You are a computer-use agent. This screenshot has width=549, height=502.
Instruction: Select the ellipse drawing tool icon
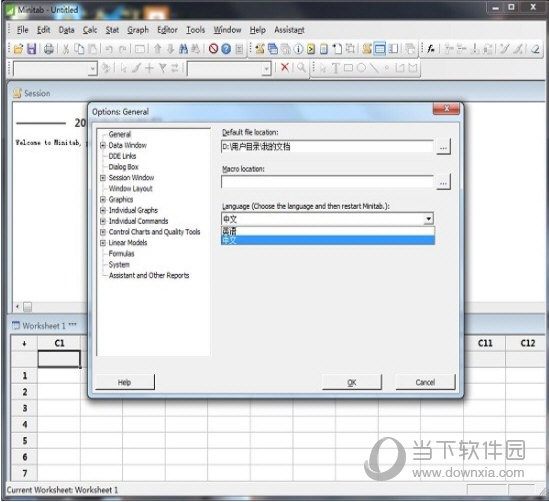(x=361, y=68)
